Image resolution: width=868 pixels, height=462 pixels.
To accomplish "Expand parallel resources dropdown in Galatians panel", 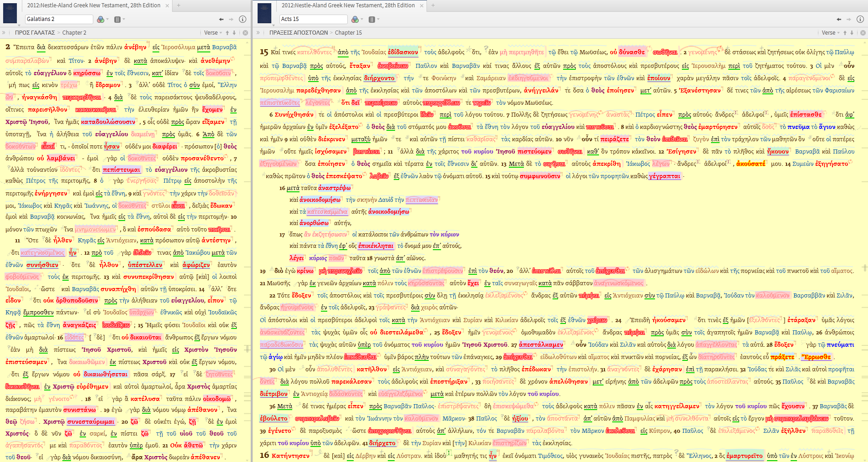I will pos(124,19).
